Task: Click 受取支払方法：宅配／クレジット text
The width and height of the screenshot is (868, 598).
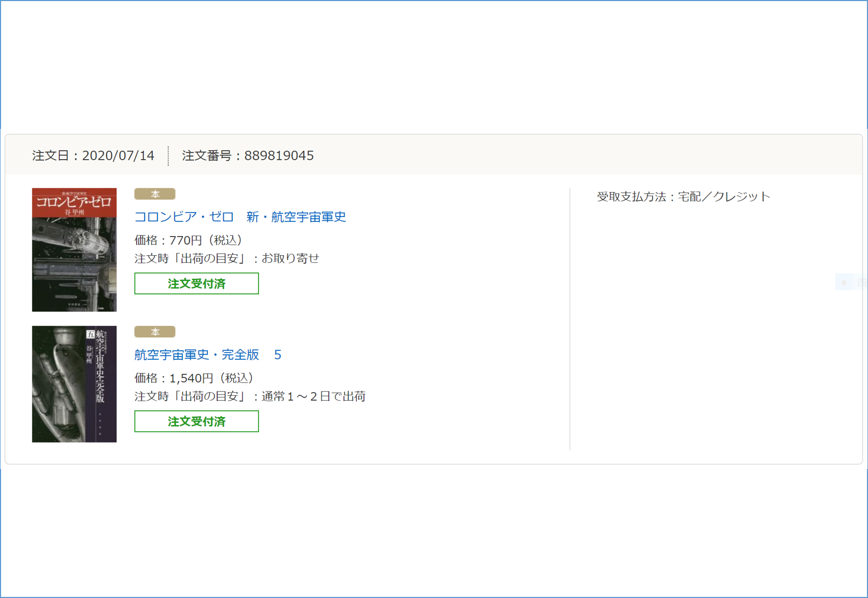Action: click(x=683, y=197)
